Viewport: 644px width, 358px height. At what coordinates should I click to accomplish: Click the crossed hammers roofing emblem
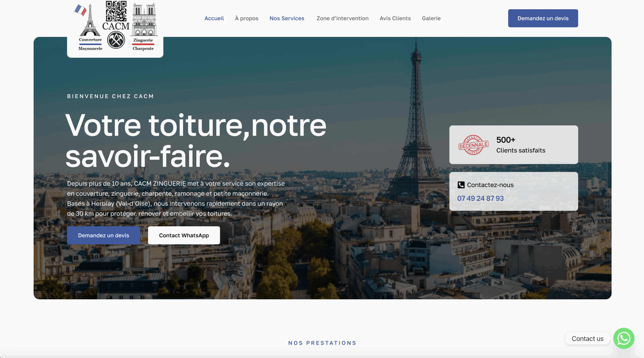click(116, 40)
